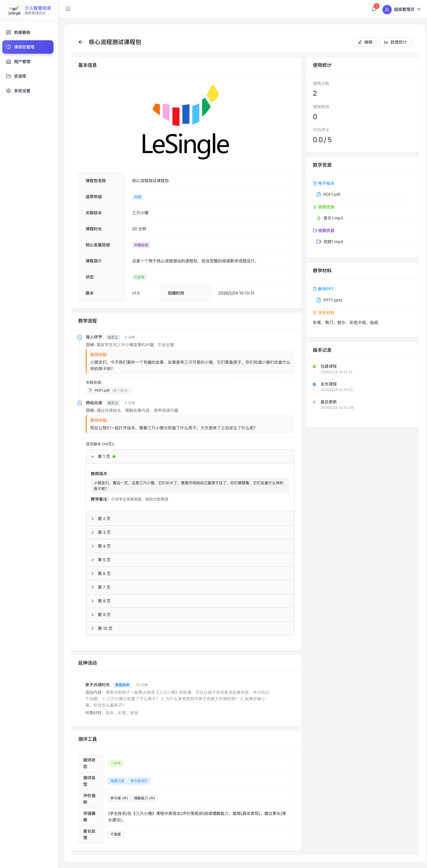
Task: Open the linked PDF1.pdf resource tag
Action: [108, 390]
